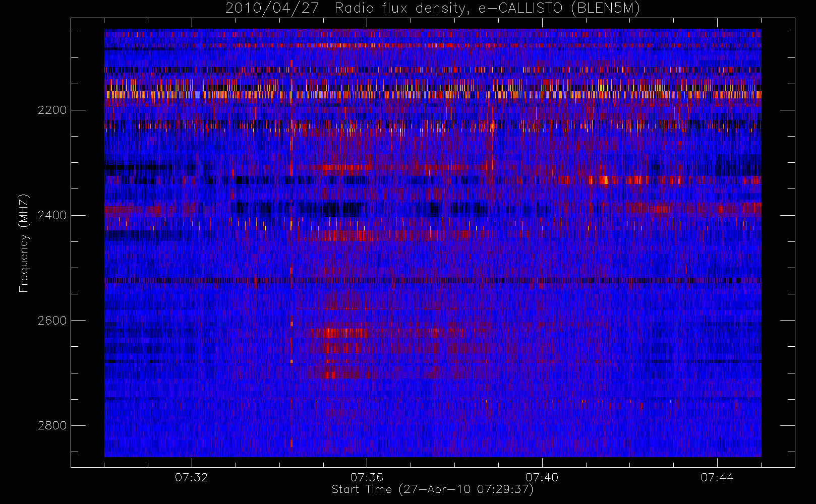Click the 07:44 time tick label
The height and width of the screenshot is (504, 816).
717,477
